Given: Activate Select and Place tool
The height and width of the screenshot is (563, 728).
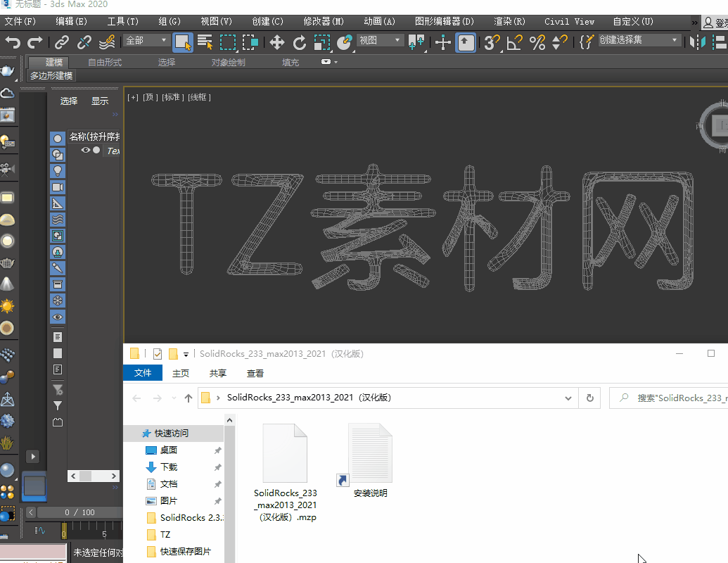Looking at the screenshot, I should coord(345,42).
